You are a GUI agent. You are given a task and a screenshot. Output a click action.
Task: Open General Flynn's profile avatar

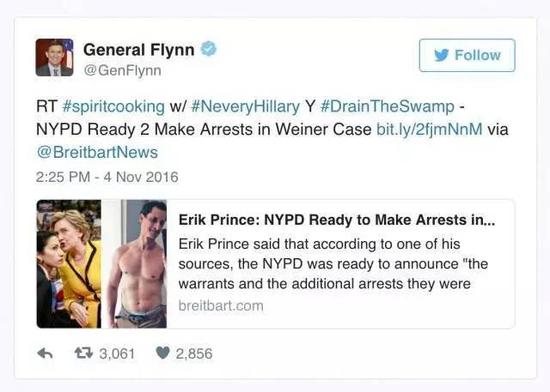54,58
